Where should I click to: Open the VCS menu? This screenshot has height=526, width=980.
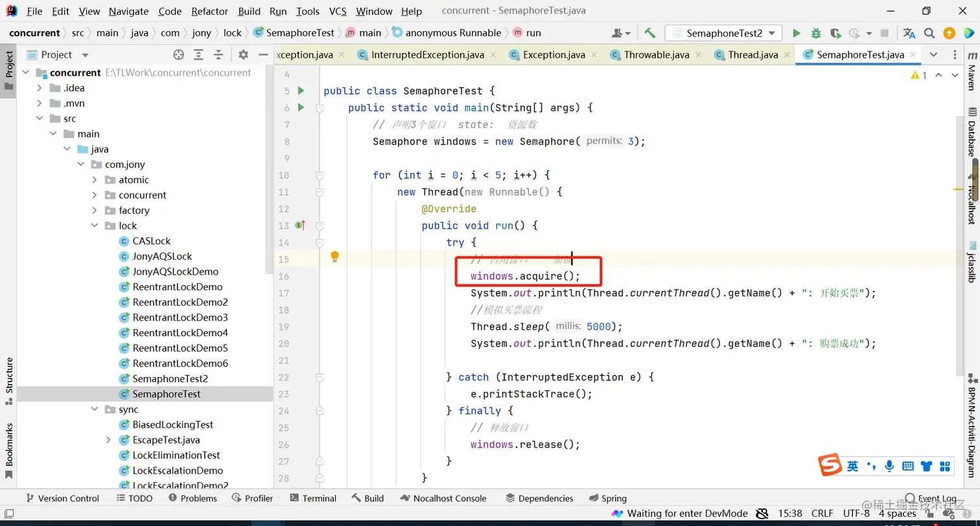(338, 11)
